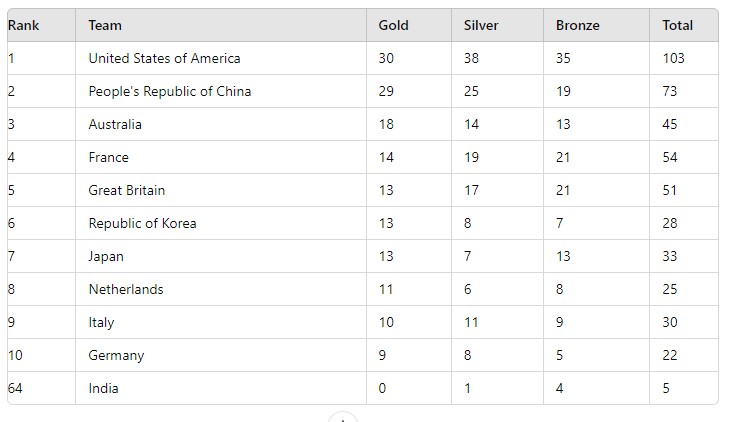
Task: Select the Gold column header
Action: [x=393, y=25]
